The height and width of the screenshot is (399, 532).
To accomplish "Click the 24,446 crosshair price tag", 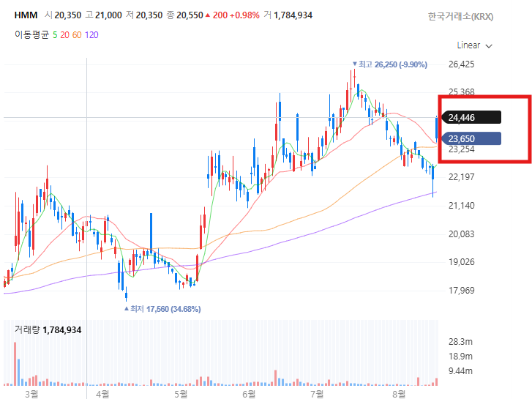I will (x=471, y=117).
